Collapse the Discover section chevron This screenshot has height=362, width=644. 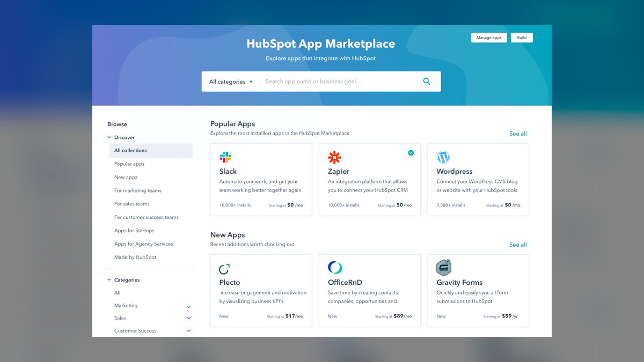coord(109,137)
